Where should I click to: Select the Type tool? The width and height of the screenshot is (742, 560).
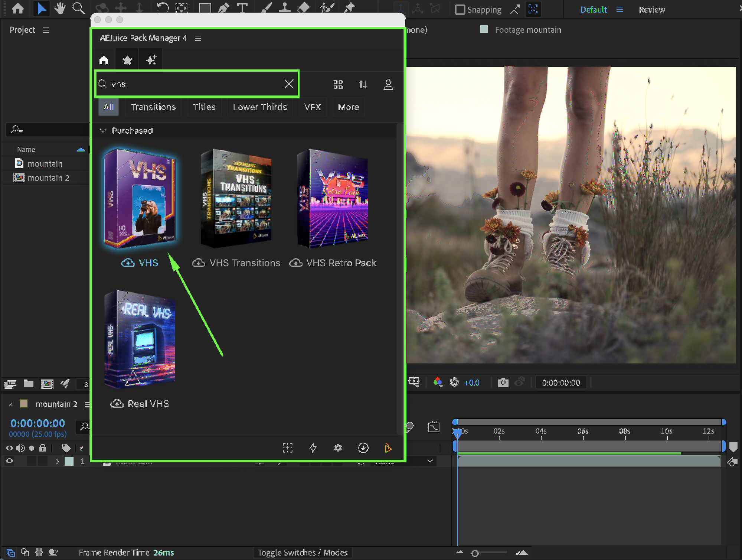click(x=242, y=8)
